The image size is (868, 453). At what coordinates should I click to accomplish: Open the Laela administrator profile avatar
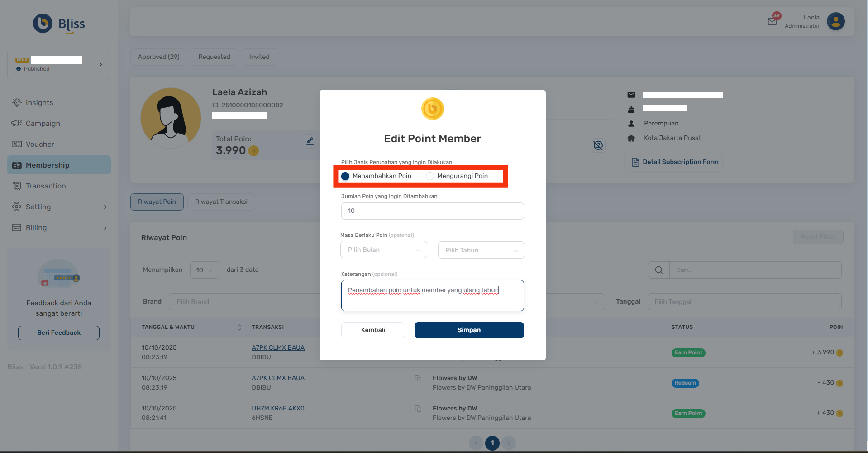tap(835, 21)
